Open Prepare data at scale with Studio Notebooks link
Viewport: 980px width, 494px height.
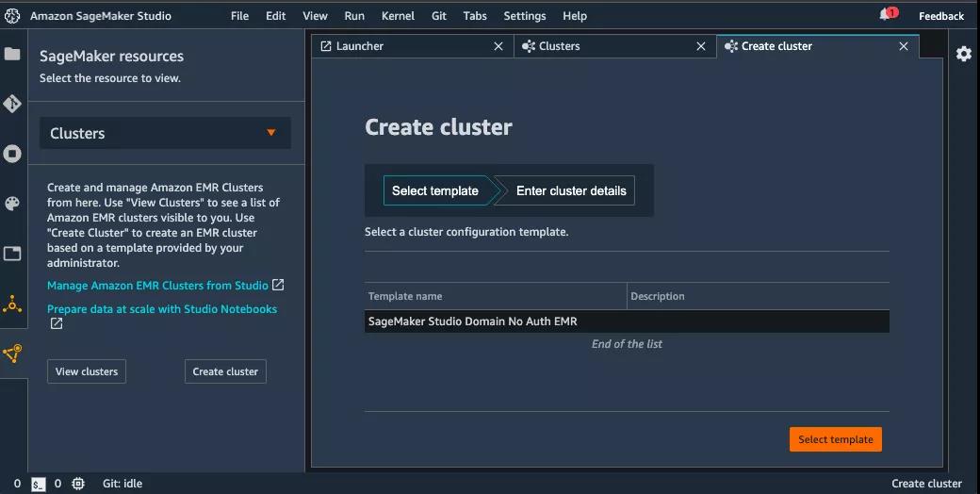pyautogui.click(x=162, y=309)
